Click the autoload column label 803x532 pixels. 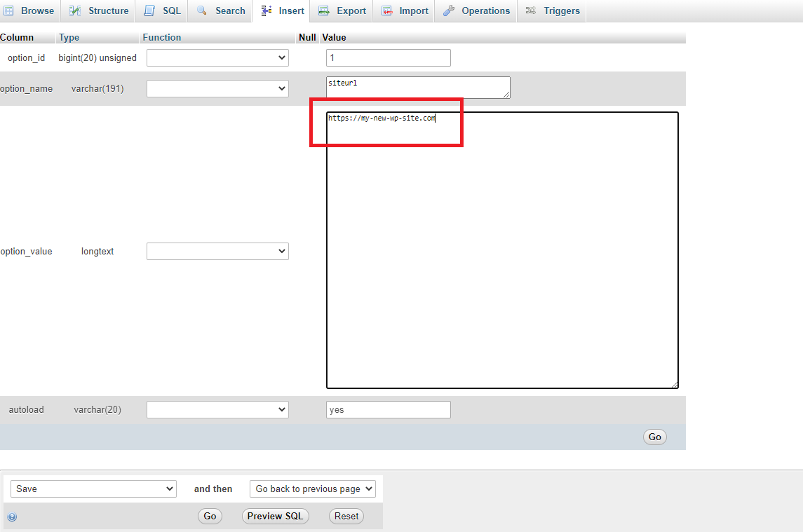(x=26, y=409)
